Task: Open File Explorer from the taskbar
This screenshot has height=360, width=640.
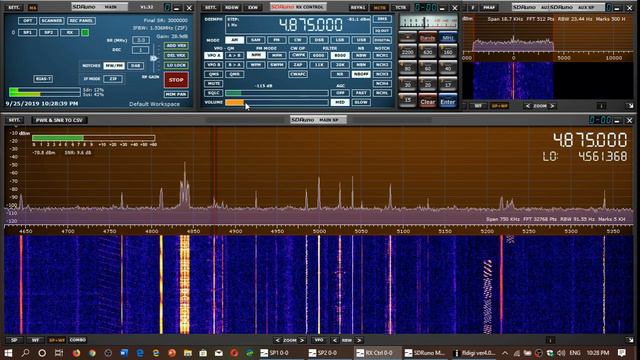Action: tap(188, 353)
